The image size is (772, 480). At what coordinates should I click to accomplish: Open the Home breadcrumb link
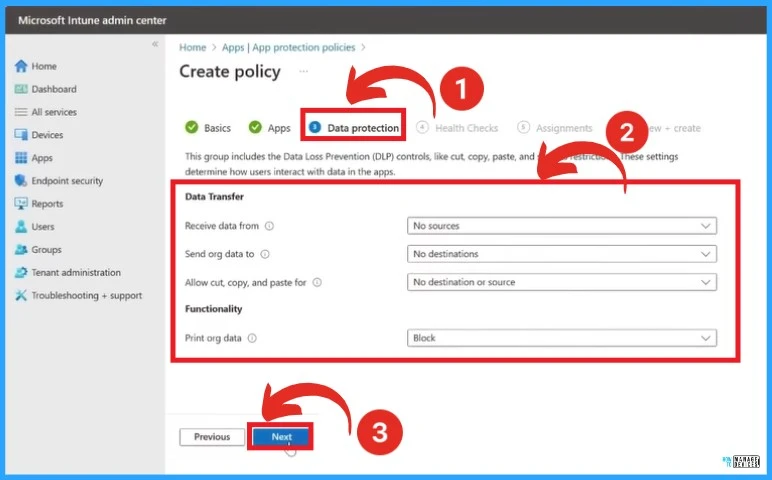[x=193, y=47]
